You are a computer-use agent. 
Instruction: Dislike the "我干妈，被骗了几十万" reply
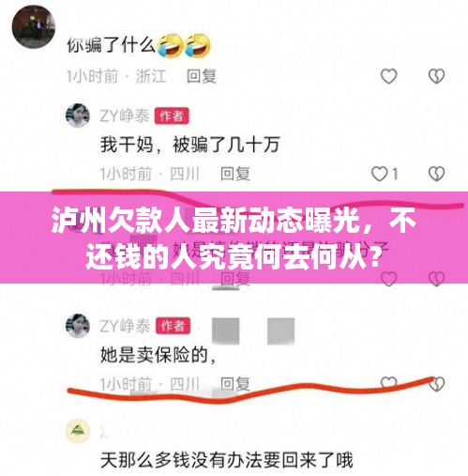(x=436, y=174)
